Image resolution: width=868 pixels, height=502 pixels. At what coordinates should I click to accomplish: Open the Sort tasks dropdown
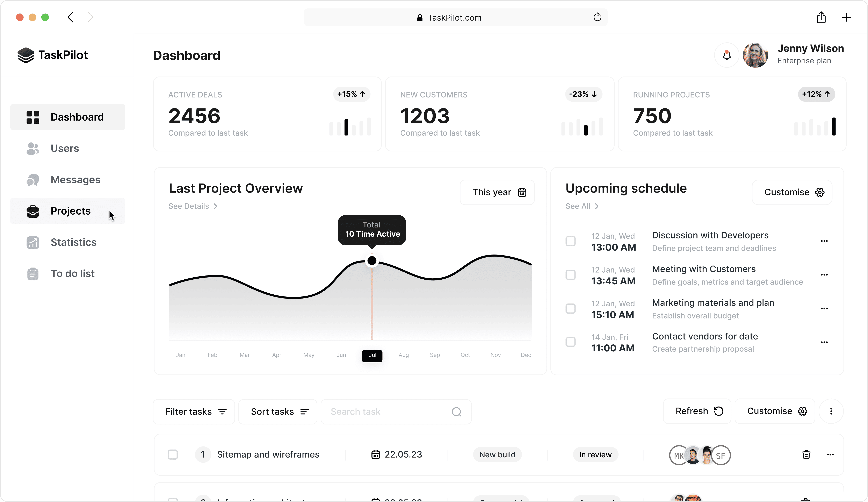(x=278, y=412)
